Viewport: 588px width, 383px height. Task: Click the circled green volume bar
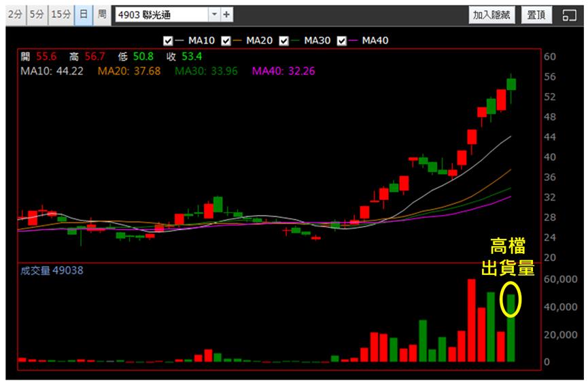click(x=511, y=328)
